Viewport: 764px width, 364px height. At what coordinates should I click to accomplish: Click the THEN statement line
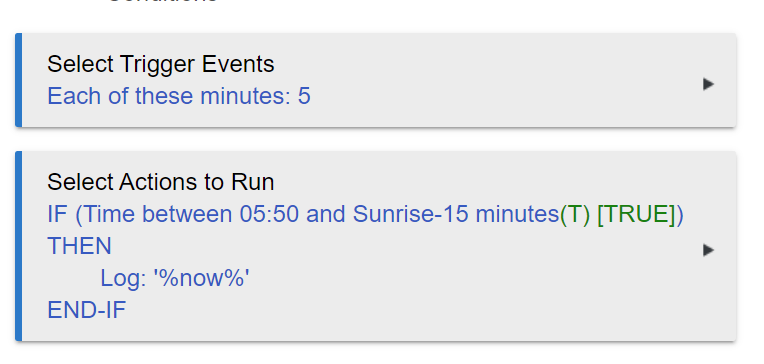tap(79, 246)
